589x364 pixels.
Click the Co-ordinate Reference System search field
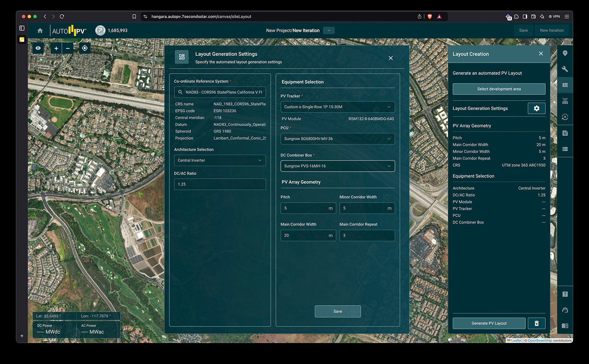coord(223,92)
